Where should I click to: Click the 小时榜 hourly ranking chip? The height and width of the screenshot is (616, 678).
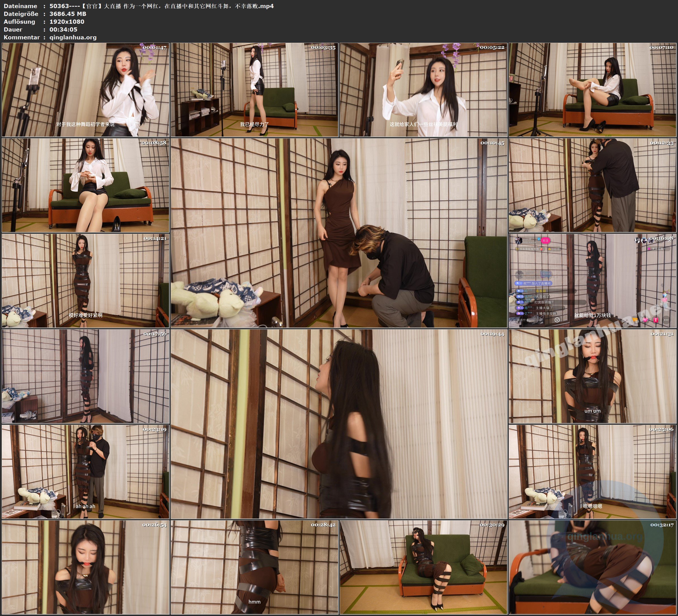[x=554, y=249]
